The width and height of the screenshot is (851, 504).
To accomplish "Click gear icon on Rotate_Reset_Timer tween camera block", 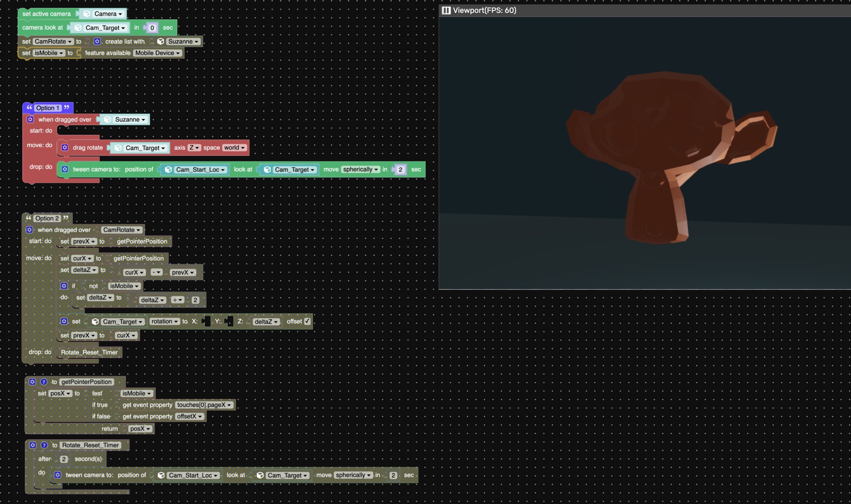I will tap(58, 475).
